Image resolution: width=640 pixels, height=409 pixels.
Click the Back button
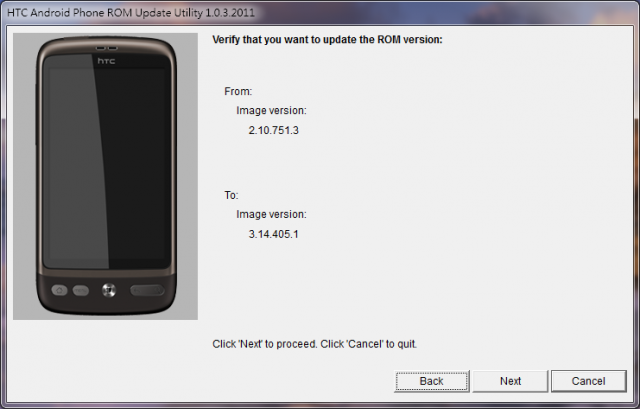tap(431, 381)
